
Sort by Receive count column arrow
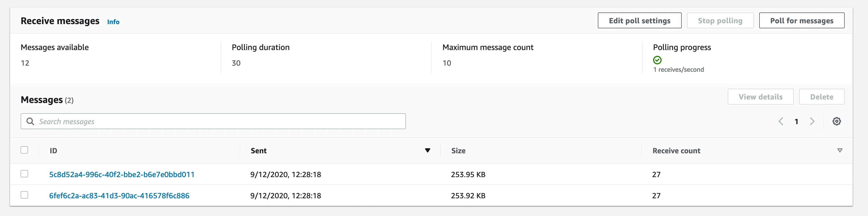coord(840,150)
